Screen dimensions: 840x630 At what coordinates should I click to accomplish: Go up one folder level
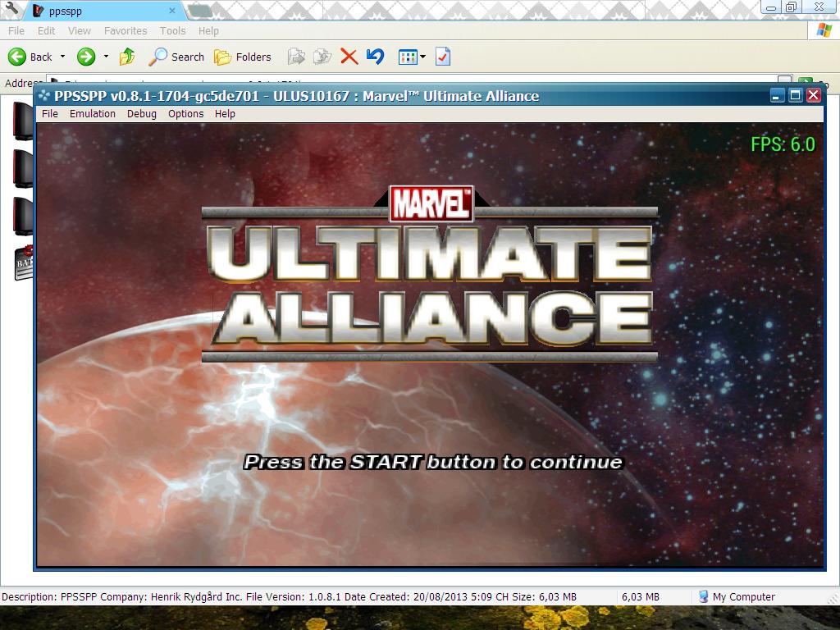click(127, 57)
